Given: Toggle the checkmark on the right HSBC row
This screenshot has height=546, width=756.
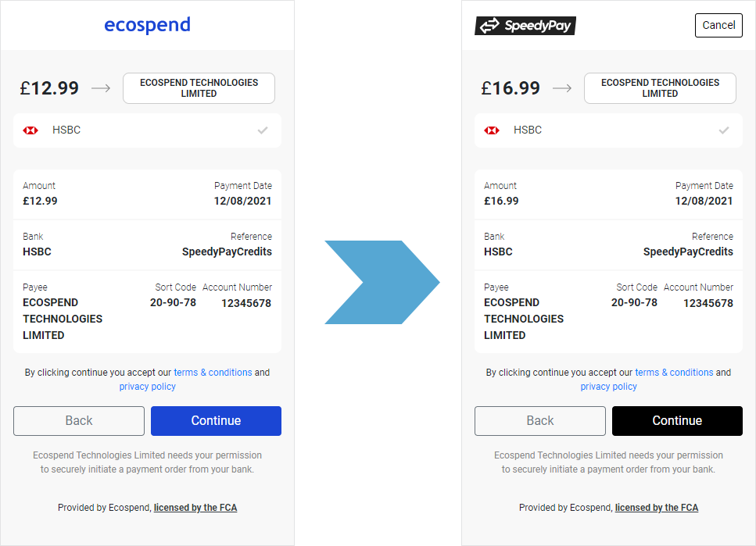Looking at the screenshot, I should 724,130.
